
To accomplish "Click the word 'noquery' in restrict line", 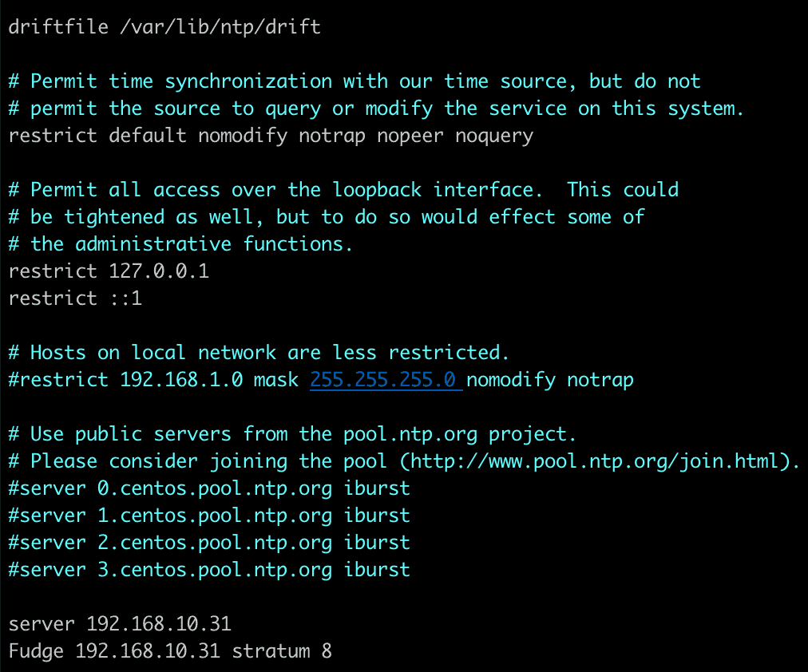I will click(x=494, y=136).
